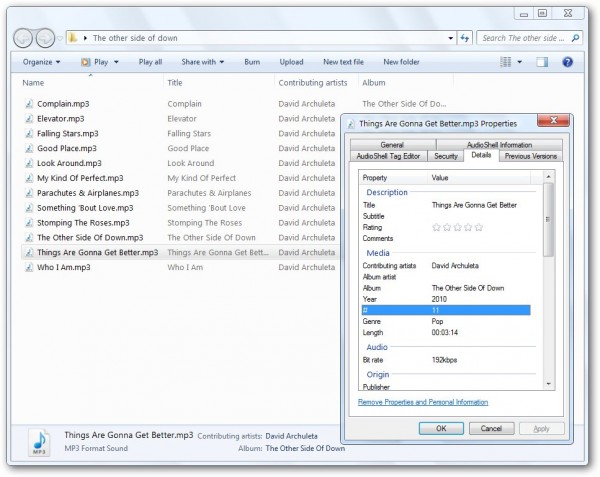The image size is (600, 477).
Task: Click the properties list scroll down arrow
Action: point(548,384)
